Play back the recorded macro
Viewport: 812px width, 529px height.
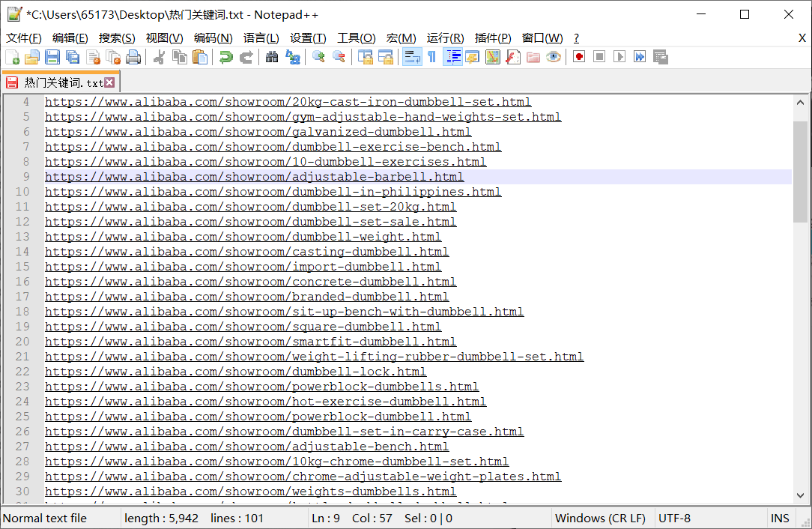click(x=619, y=57)
